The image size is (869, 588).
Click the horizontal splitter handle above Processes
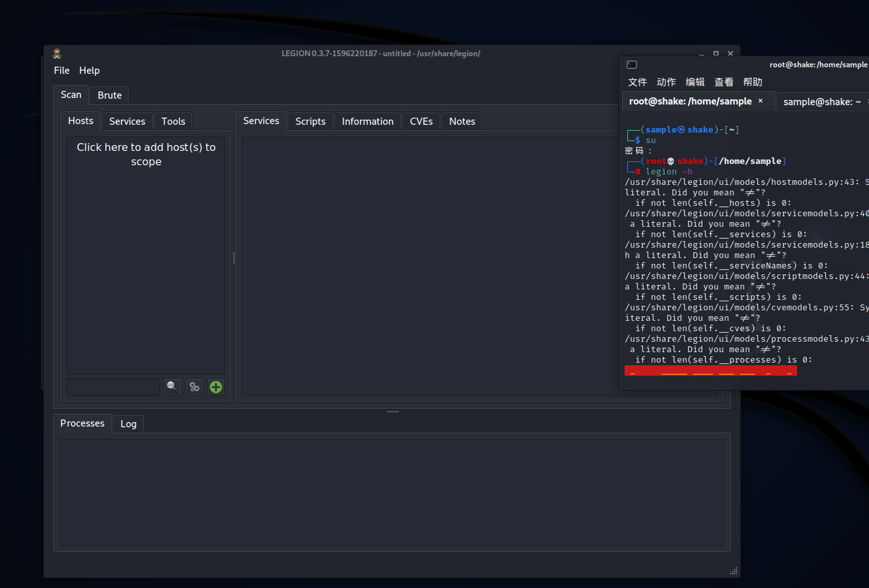click(x=393, y=412)
